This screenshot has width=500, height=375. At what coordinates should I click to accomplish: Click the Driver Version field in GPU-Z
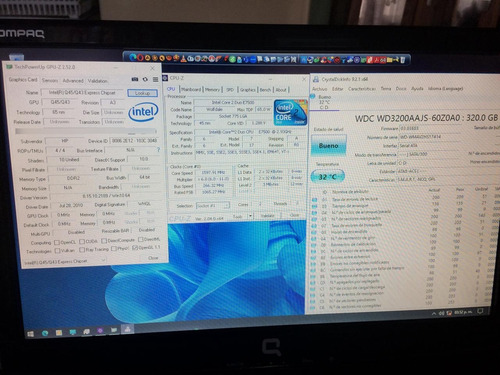106,196
